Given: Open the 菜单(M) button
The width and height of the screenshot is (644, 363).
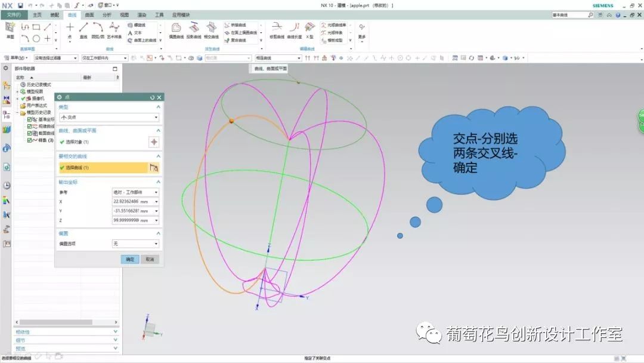Looking at the screenshot, I should pos(16,58).
